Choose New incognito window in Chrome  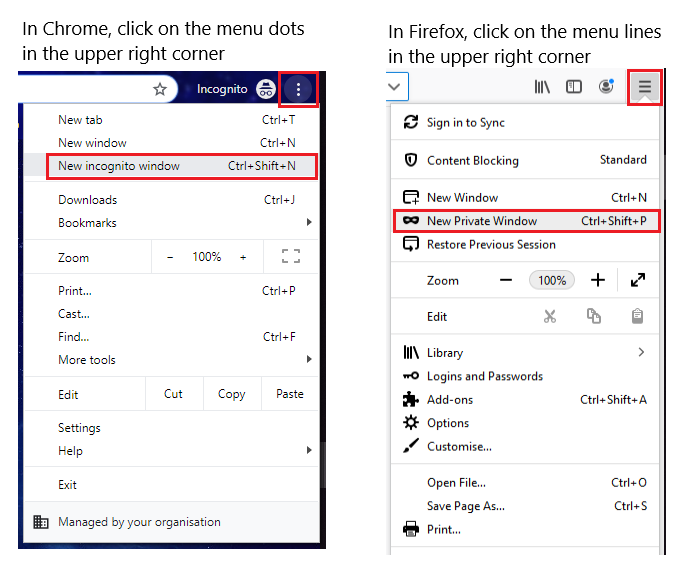[x=171, y=166]
